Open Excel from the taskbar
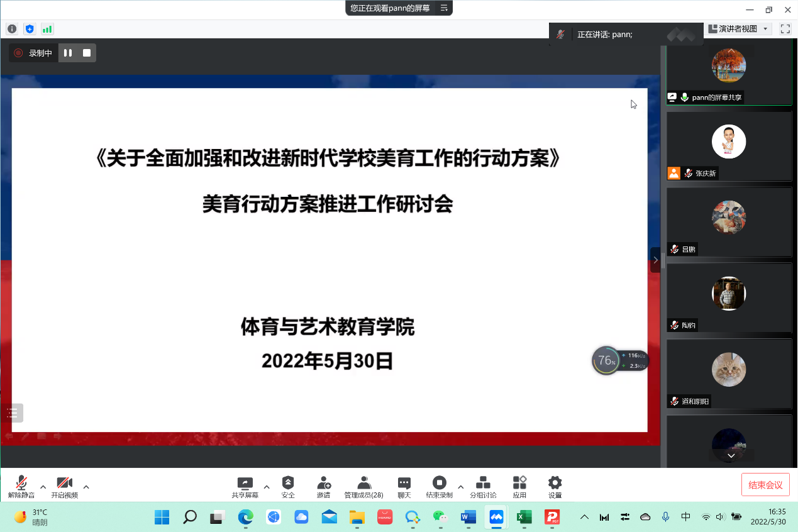Viewport: 798px width, 532px height. coord(524,517)
